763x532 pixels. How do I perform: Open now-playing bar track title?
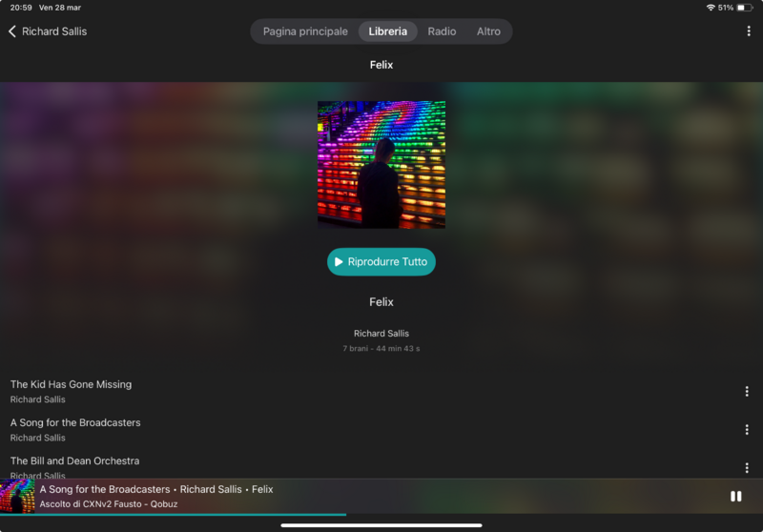point(156,489)
